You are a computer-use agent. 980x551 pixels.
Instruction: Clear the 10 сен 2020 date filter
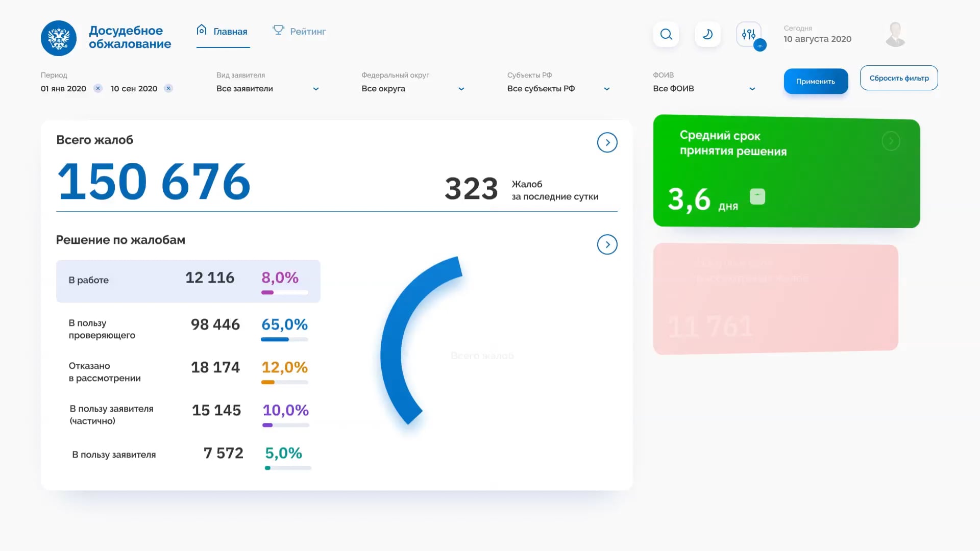click(x=168, y=88)
